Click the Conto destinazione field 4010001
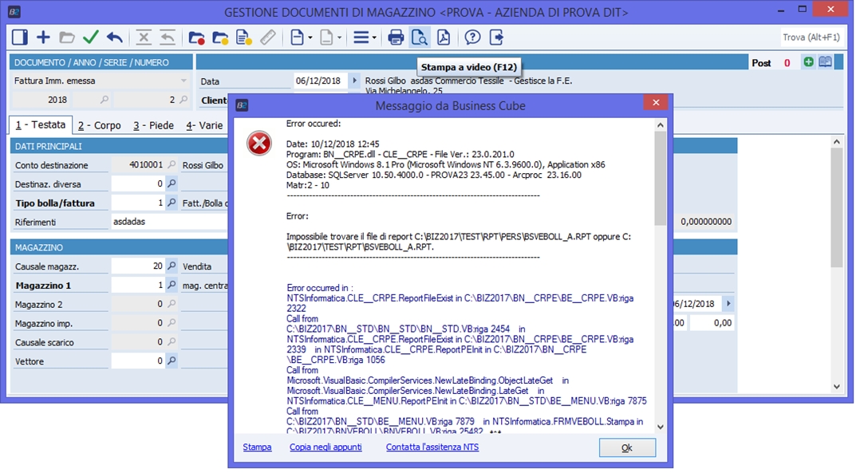This screenshot has width=868, height=473. [x=138, y=165]
